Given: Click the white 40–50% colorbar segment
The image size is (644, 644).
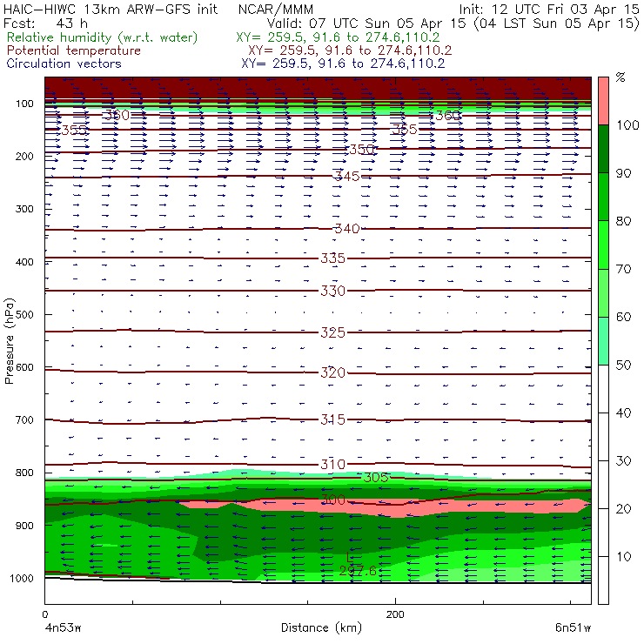Looking at the screenshot, I should (603, 389).
